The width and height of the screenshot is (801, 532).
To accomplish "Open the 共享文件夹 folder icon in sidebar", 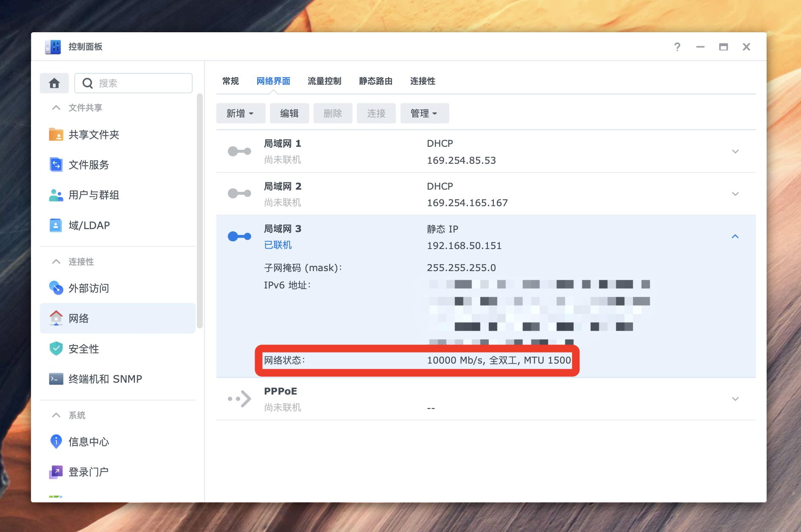I will tap(56, 134).
